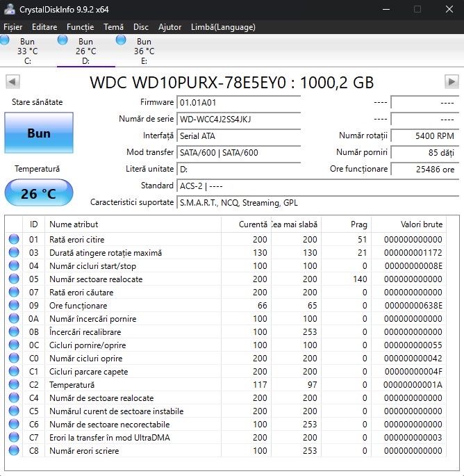464x476 pixels.
Task: Click status icon for Număr de sectoare necorectabile
Action: click(x=14, y=424)
